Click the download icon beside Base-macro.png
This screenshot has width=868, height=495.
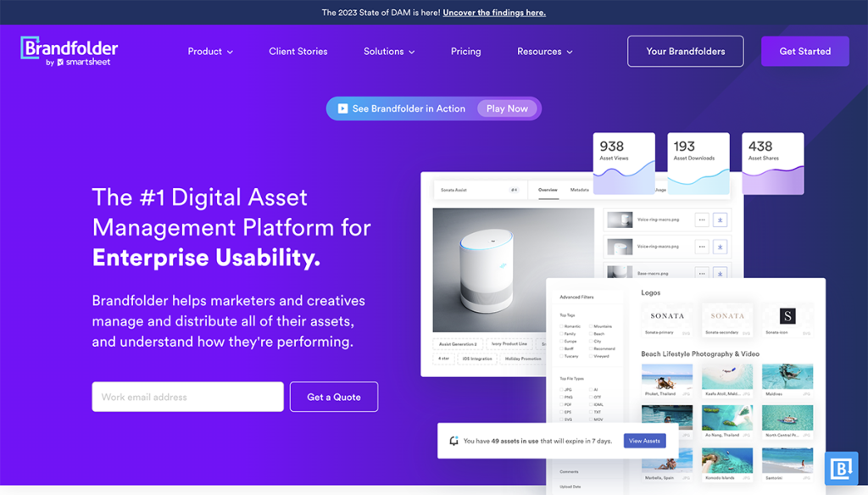pos(720,274)
